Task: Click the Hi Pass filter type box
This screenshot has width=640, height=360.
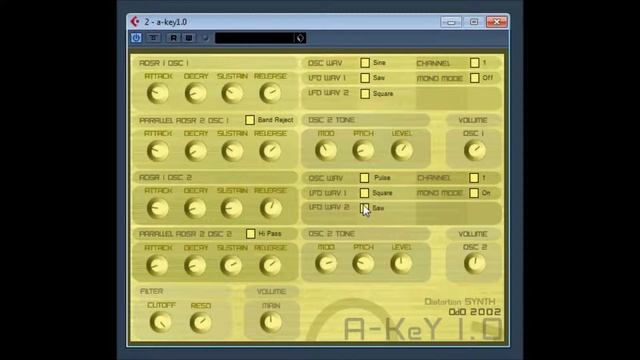Action: (251, 233)
